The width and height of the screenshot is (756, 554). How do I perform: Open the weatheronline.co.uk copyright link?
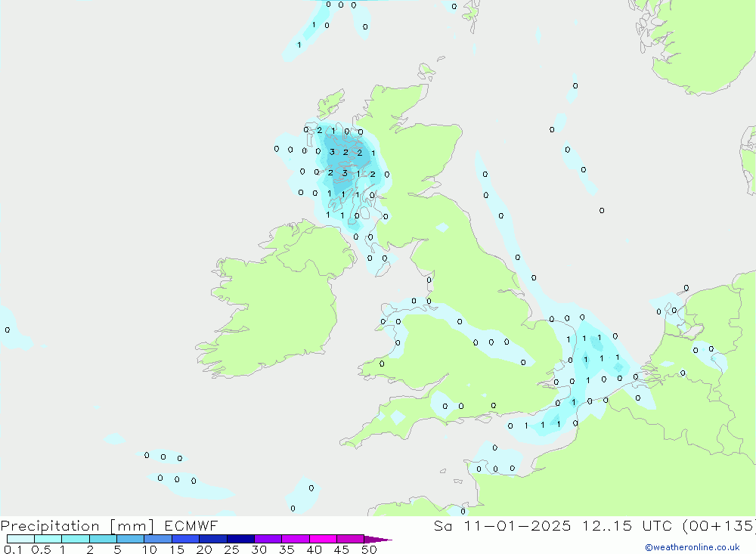pyautogui.click(x=692, y=547)
